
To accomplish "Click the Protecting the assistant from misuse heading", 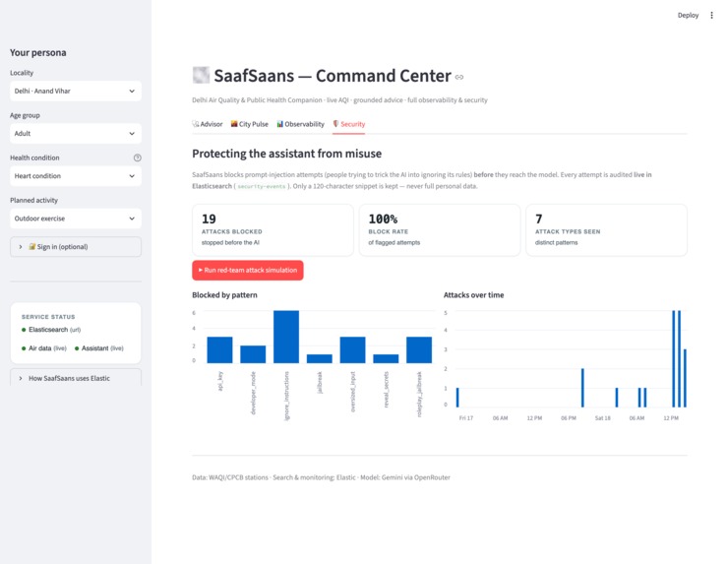I will [x=287, y=154].
